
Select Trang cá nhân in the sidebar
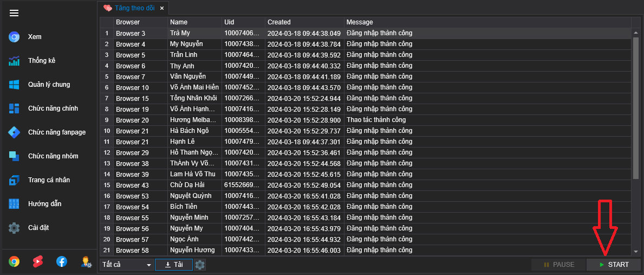(49, 180)
